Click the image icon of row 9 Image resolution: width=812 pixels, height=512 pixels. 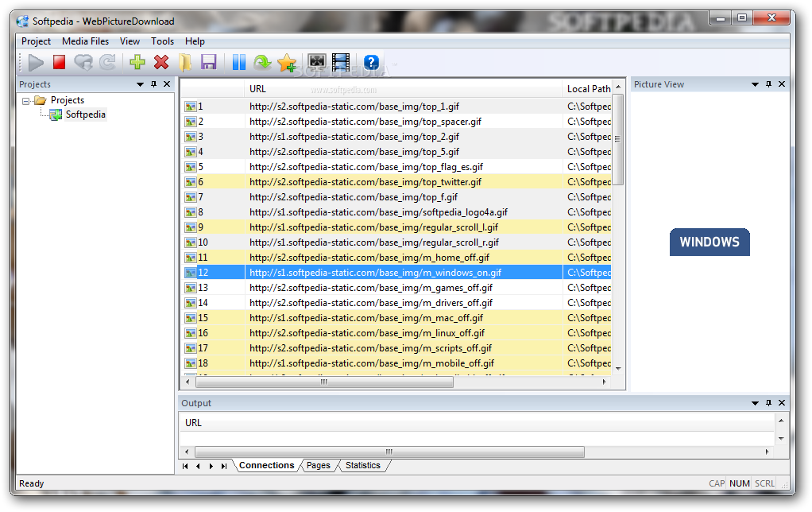click(191, 227)
